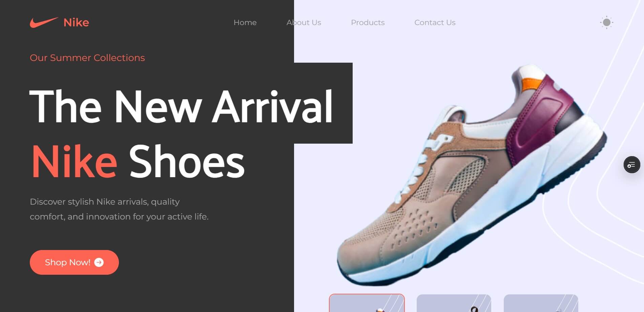The width and height of the screenshot is (644, 312).
Task: Click the arrow circle inside Shop Now
Action: tap(99, 262)
